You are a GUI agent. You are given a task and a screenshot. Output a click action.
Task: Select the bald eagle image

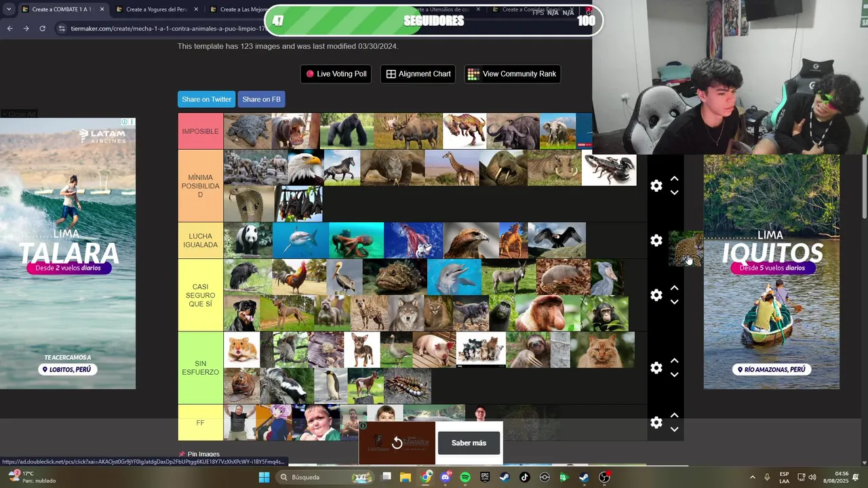(x=306, y=167)
